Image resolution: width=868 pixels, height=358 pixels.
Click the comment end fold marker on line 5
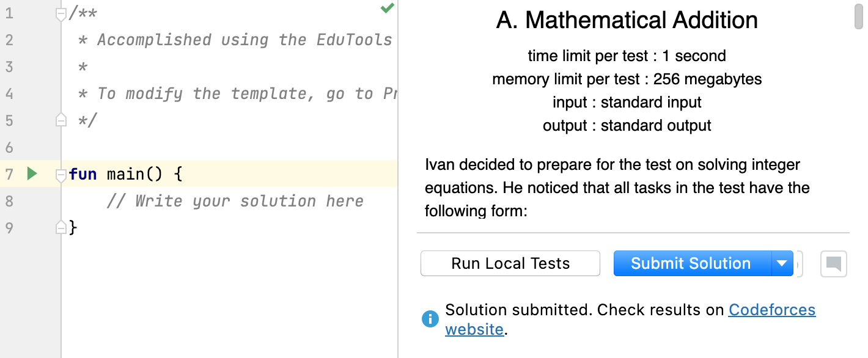pos(61,120)
